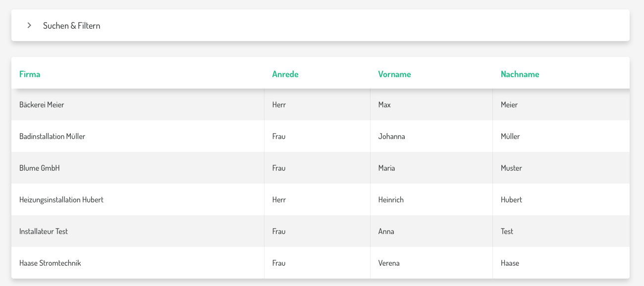
Task: Open the Badinstallation Müller entry
Action: pyautogui.click(x=52, y=137)
